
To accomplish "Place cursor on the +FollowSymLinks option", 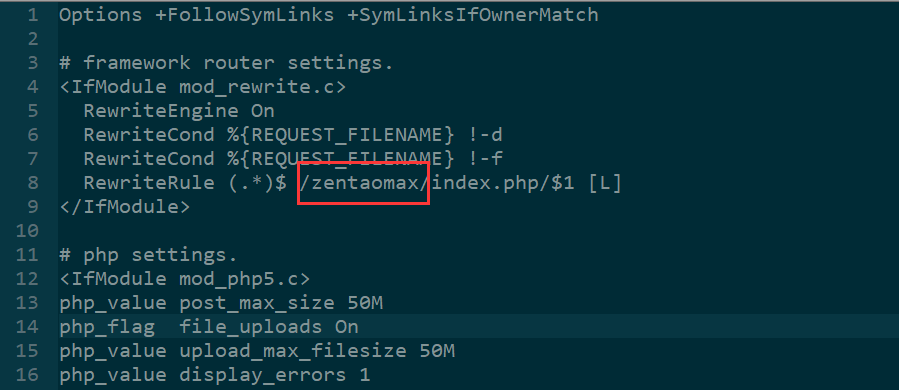I will (245, 15).
